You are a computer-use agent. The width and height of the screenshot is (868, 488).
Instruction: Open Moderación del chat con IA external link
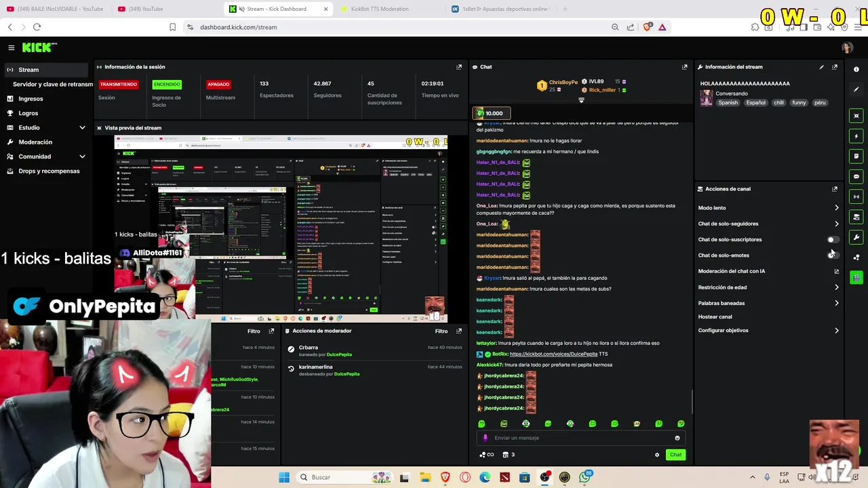click(836, 271)
